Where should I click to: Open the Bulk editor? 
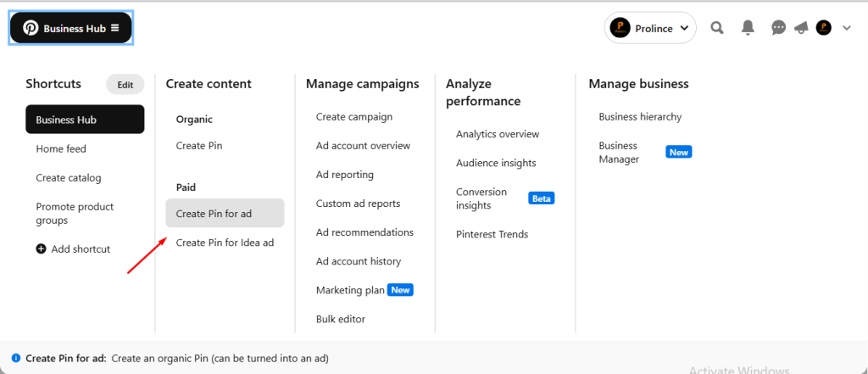[x=341, y=319]
